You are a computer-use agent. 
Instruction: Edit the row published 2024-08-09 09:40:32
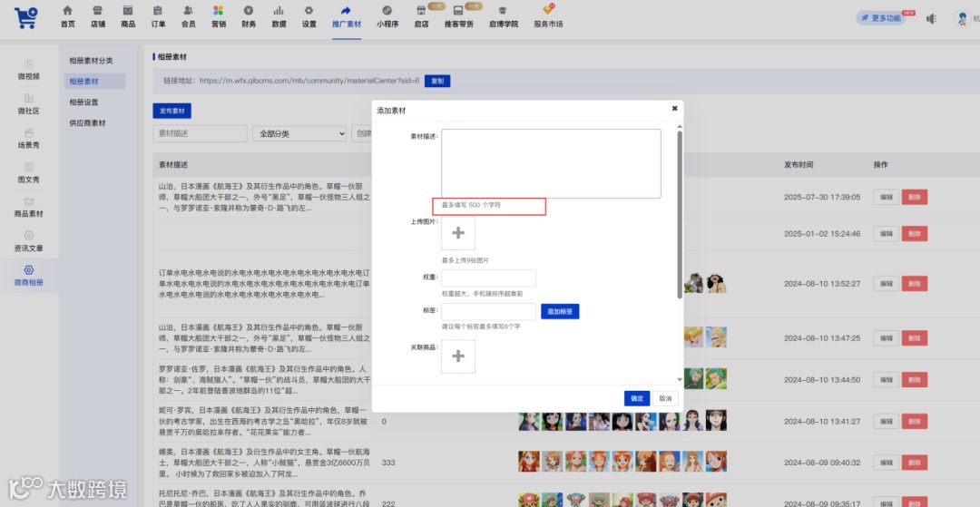(x=886, y=463)
